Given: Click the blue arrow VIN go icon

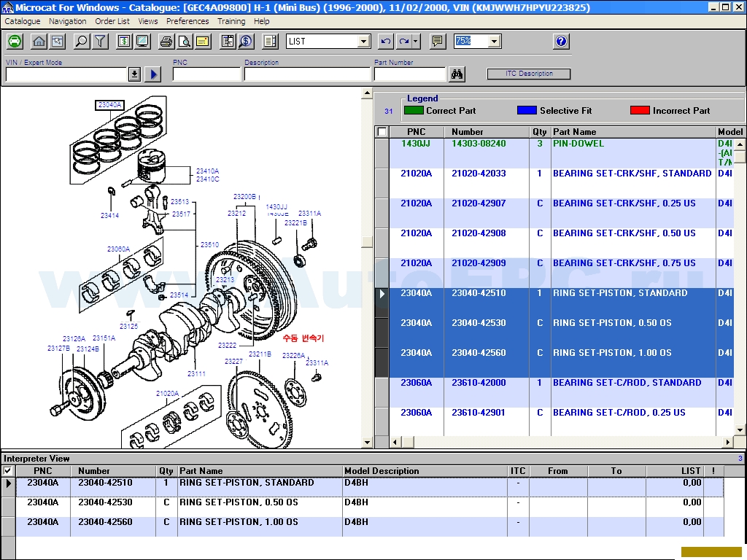Looking at the screenshot, I should coord(153,74).
